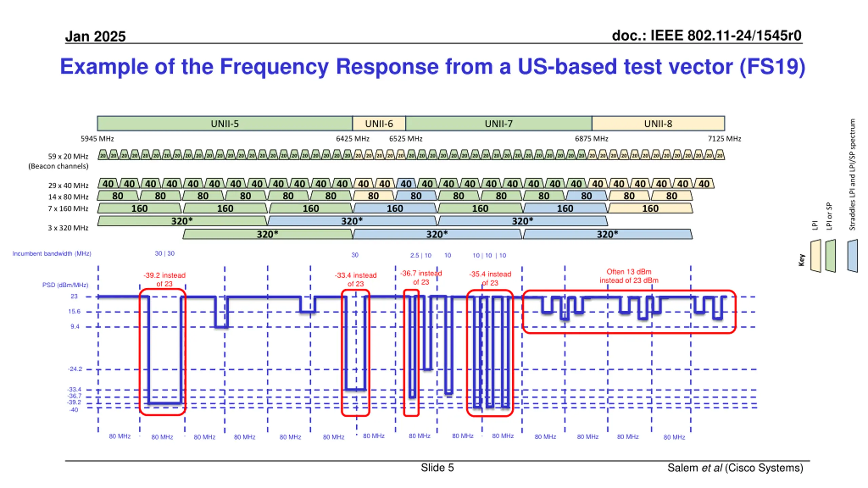Click the green LPI or SP key swatch
Image resolution: width=868 pixels, height=488 pixels.
pos(830,256)
